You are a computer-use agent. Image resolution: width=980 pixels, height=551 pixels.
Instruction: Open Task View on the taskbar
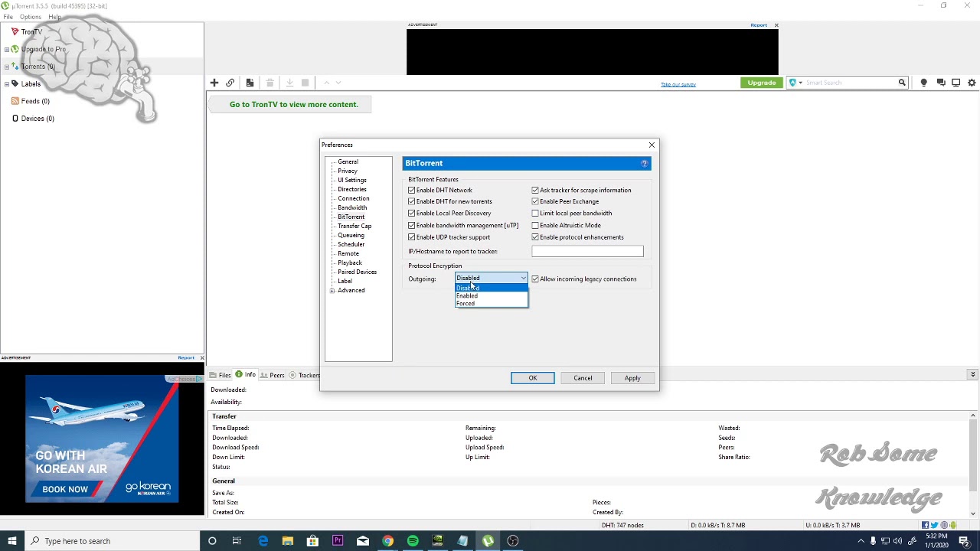[x=237, y=541]
